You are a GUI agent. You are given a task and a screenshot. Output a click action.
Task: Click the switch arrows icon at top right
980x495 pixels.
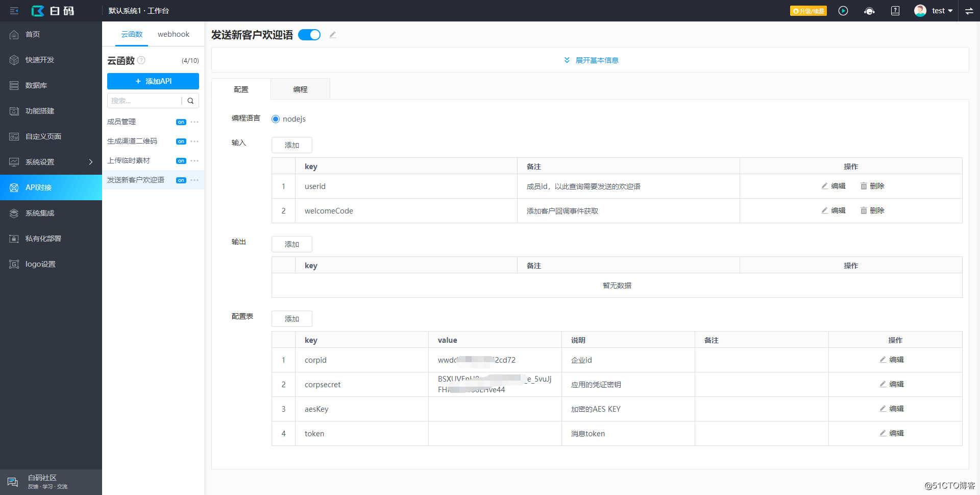[x=969, y=11]
